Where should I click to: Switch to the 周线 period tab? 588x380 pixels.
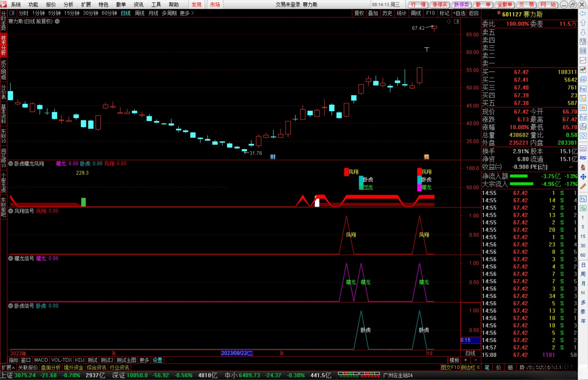[x=139, y=13]
